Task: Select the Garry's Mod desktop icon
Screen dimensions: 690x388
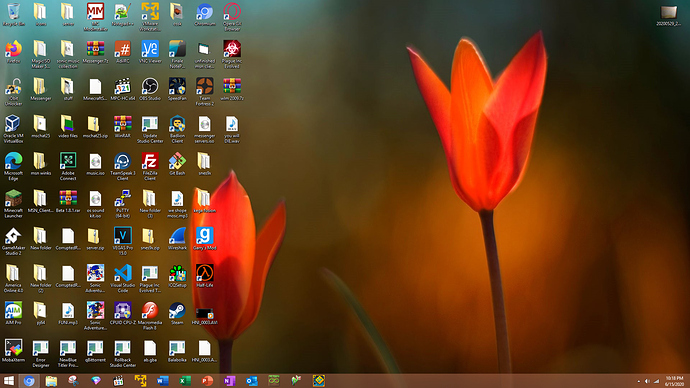Action: (x=205, y=239)
